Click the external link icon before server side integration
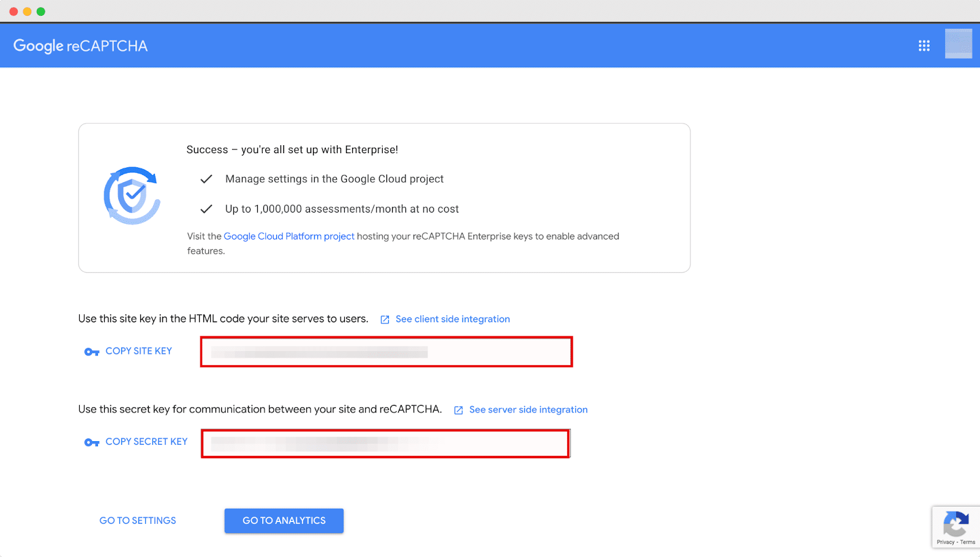 (x=458, y=409)
